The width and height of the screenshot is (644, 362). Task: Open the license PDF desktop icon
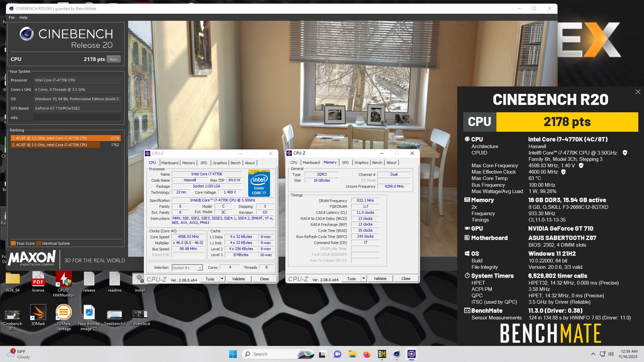coord(38,282)
